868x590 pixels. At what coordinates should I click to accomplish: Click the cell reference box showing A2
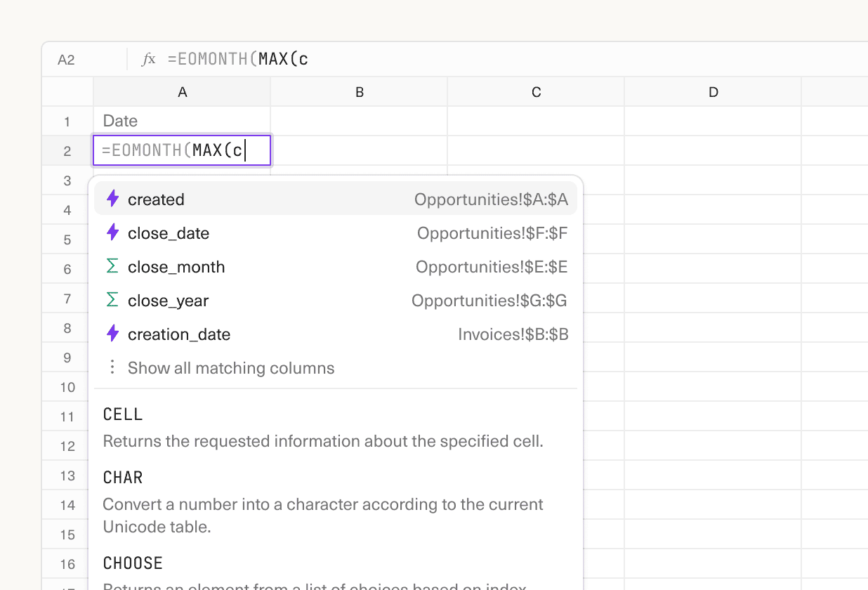(66, 59)
